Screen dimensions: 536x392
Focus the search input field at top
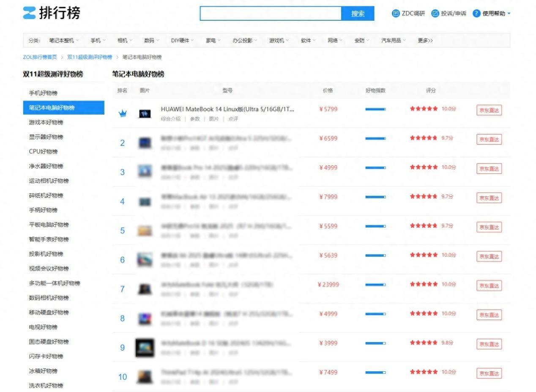pos(271,14)
